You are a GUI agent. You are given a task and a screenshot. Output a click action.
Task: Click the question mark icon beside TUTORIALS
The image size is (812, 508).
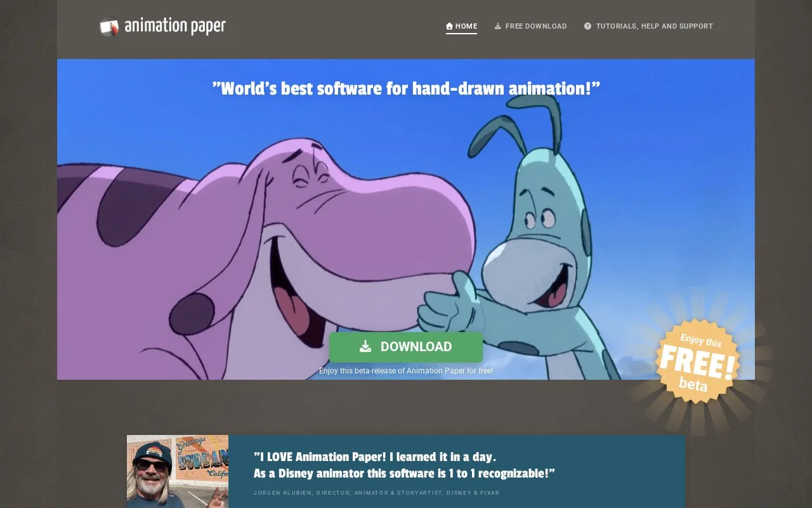[x=587, y=26]
